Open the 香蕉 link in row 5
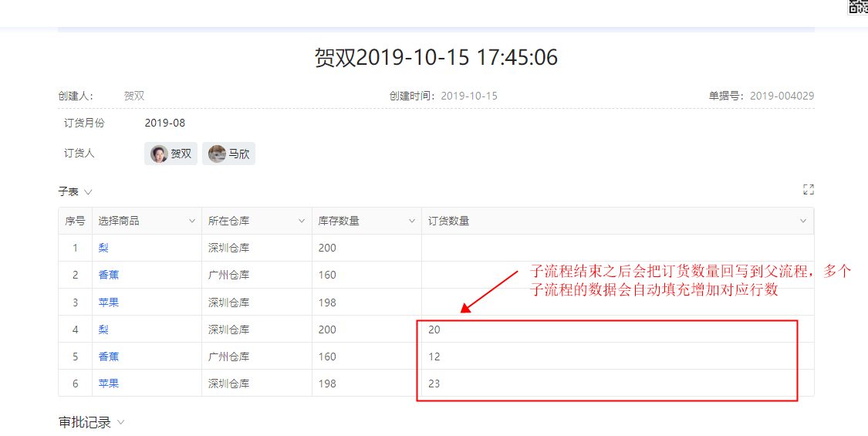 pyautogui.click(x=109, y=357)
